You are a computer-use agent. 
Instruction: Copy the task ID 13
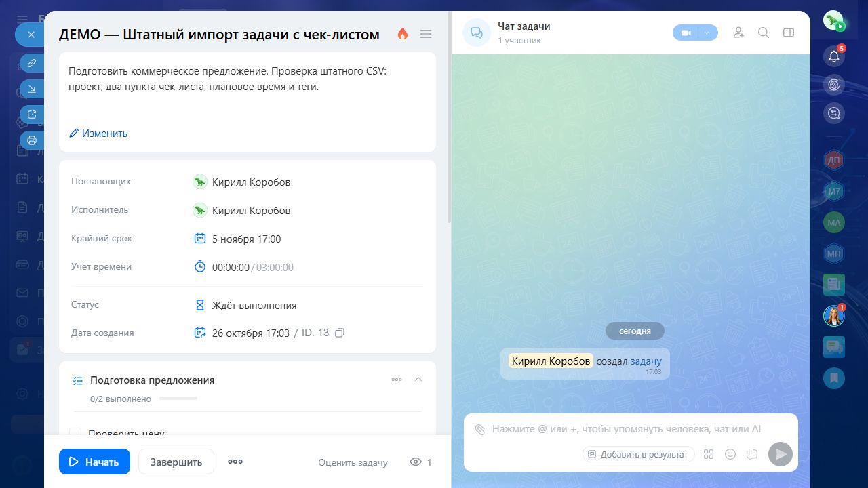(x=340, y=333)
